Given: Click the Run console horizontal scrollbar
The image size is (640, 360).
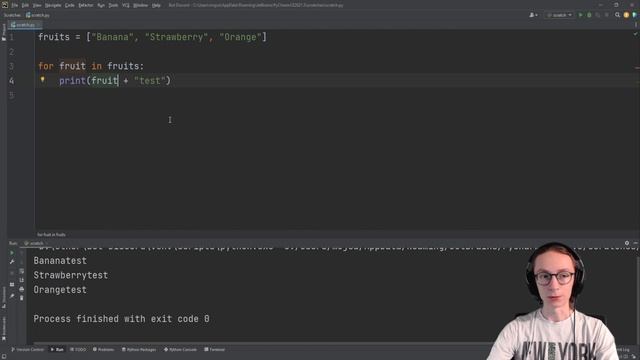Looking at the screenshot, I should [x=261, y=343].
